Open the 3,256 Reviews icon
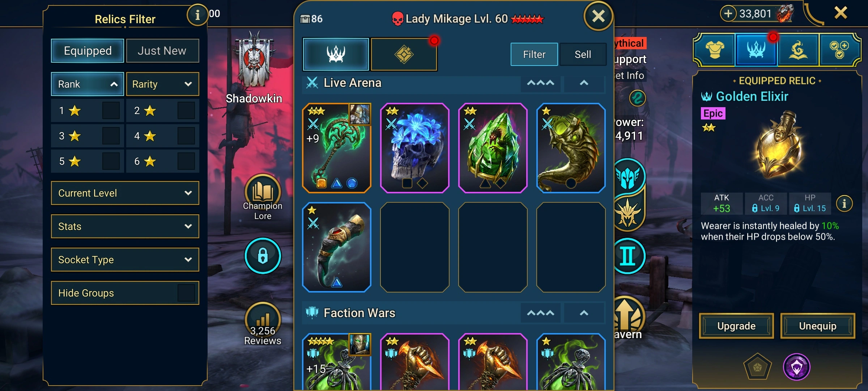The image size is (868, 391). click(263, 319)
